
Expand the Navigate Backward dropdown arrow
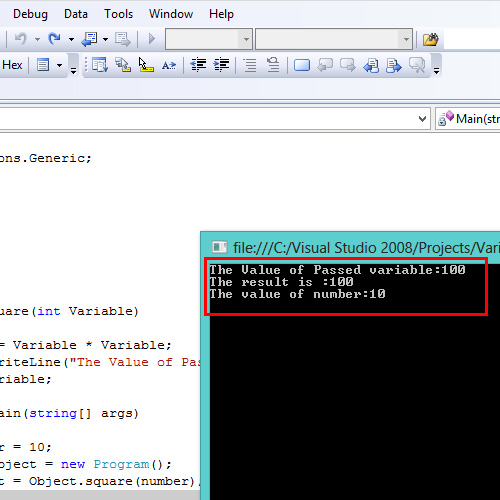click(x=105, y=39)
